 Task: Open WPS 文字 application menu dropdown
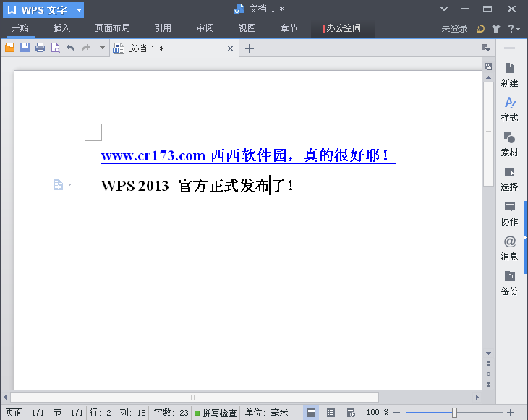point(80,10)
